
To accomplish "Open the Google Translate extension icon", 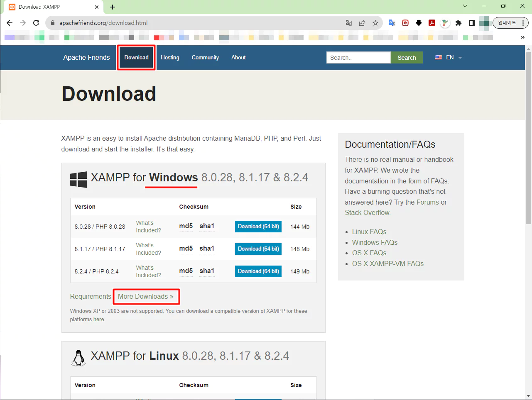I will click(392, 23).
